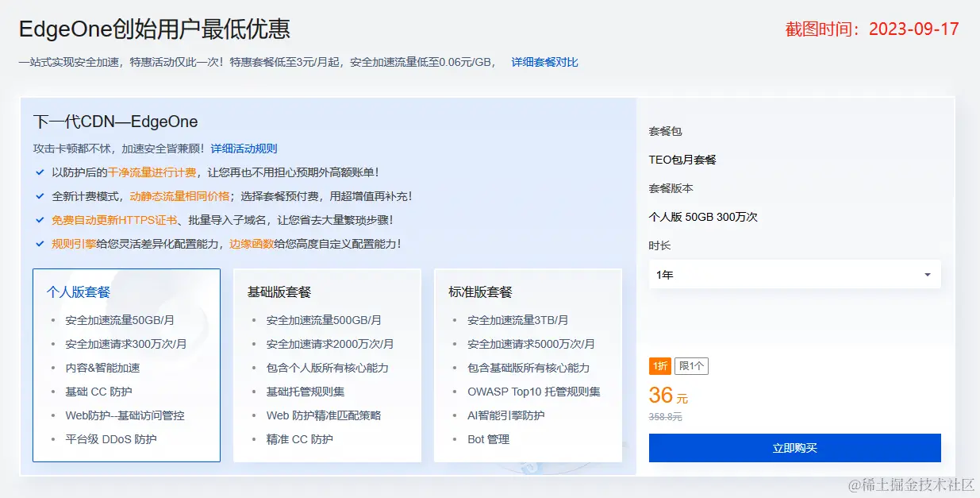Click checkmark beside 全新计费模式 line

pyautogui.click(x=40, y=196)
